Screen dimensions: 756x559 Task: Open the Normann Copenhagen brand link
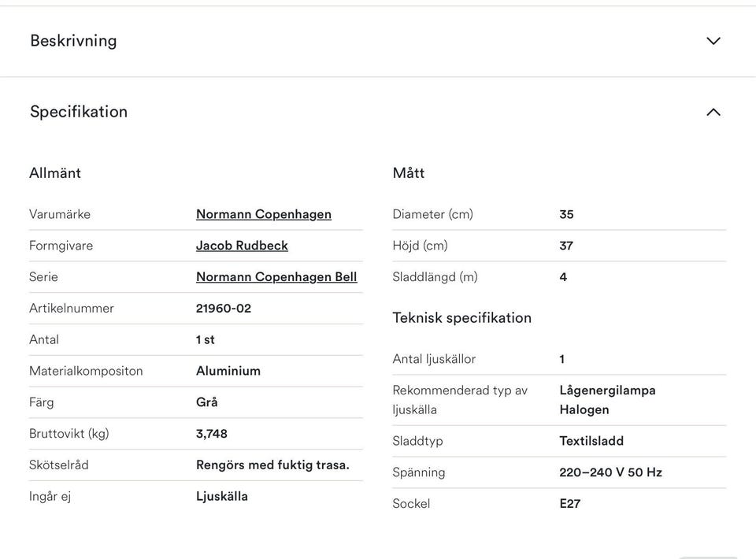point(263,214)
